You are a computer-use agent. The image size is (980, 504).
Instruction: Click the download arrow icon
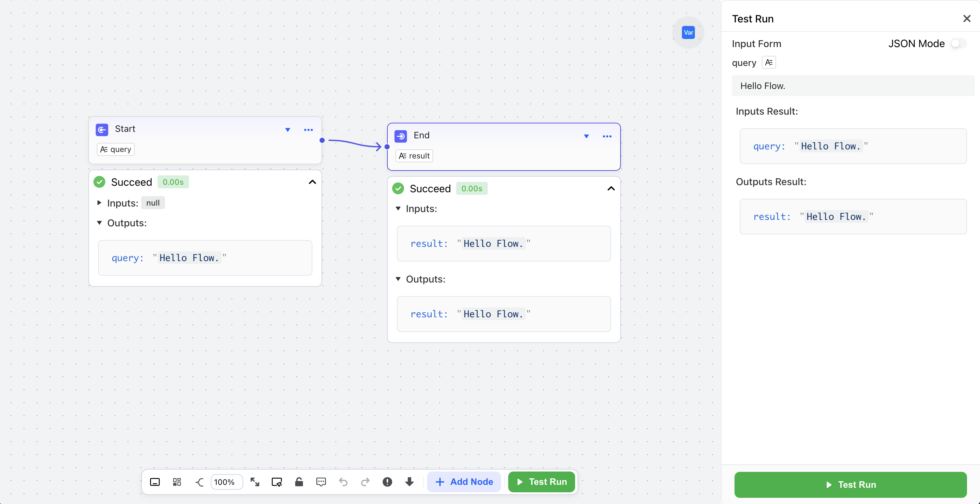[409, 482]
